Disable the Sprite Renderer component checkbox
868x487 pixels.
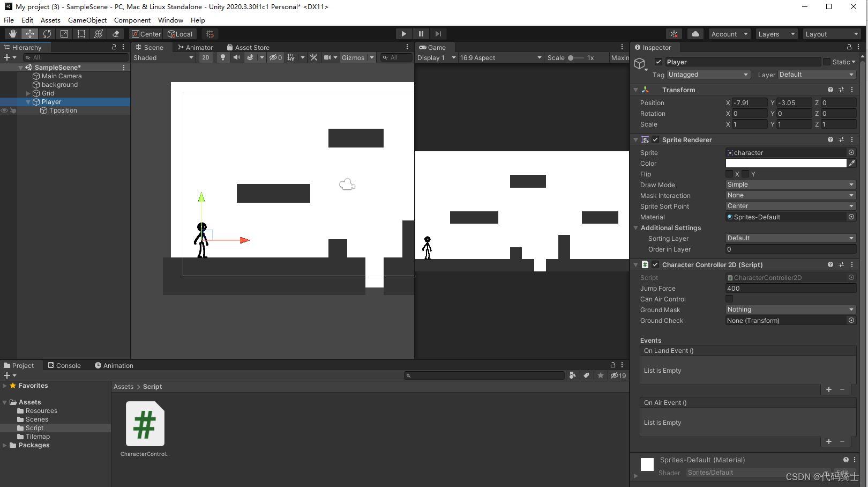655,139
